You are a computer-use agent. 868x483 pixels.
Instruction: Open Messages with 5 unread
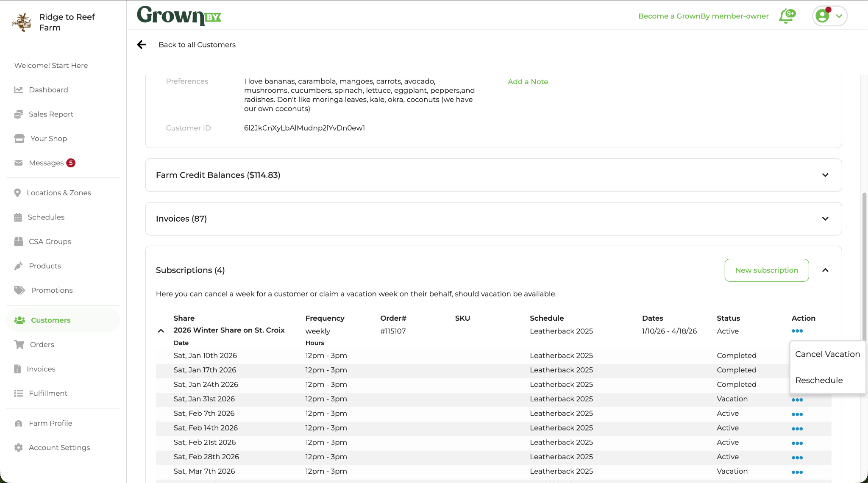tap(46, 163)
